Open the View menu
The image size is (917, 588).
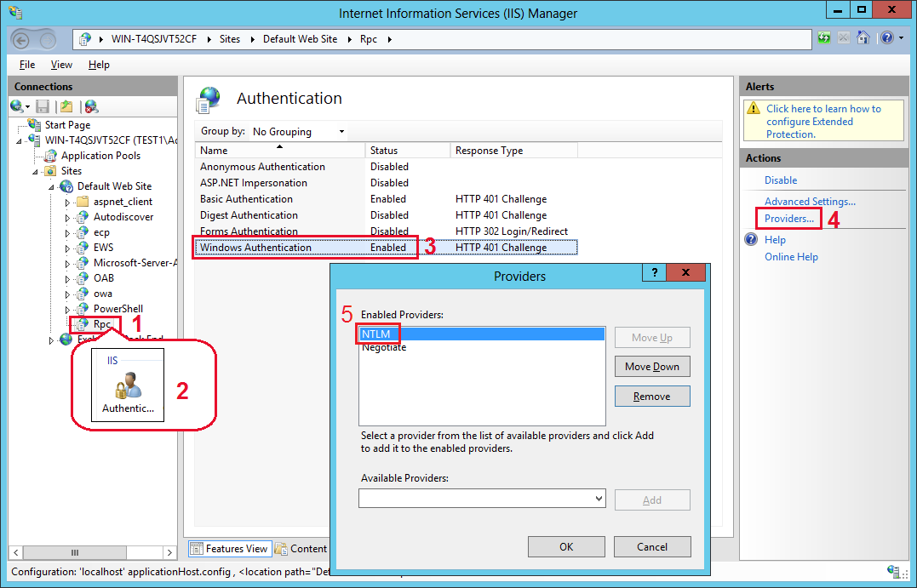61,65
